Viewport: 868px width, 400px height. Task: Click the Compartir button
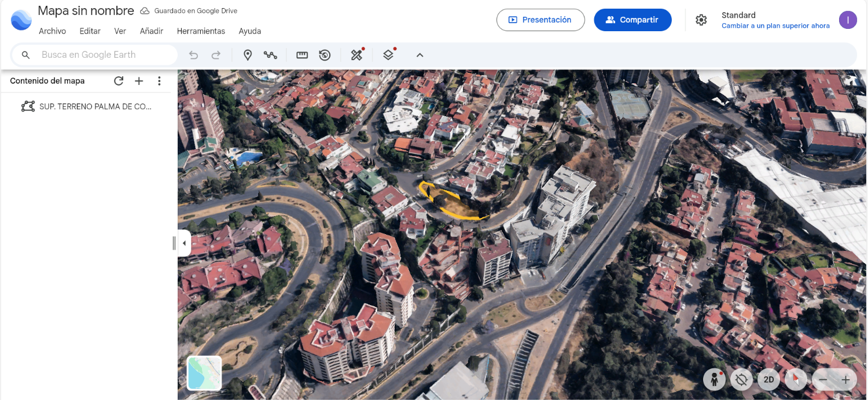coord(632,20)
